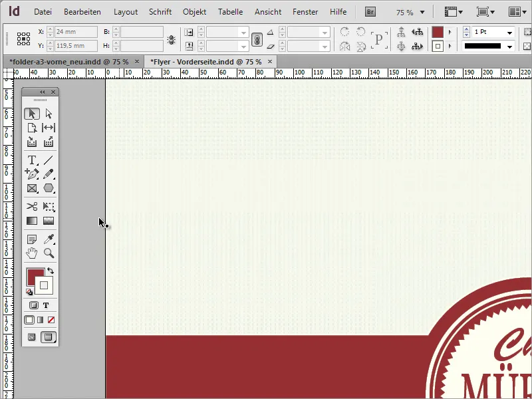Switch to Normal view mode
The width and height of the screenshot is (532, 399).
click(31, 337)
